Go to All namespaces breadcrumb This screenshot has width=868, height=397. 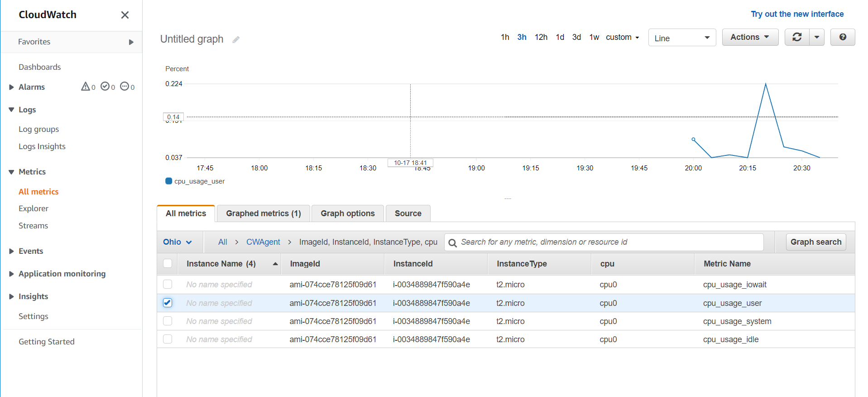tap(222, 242)
